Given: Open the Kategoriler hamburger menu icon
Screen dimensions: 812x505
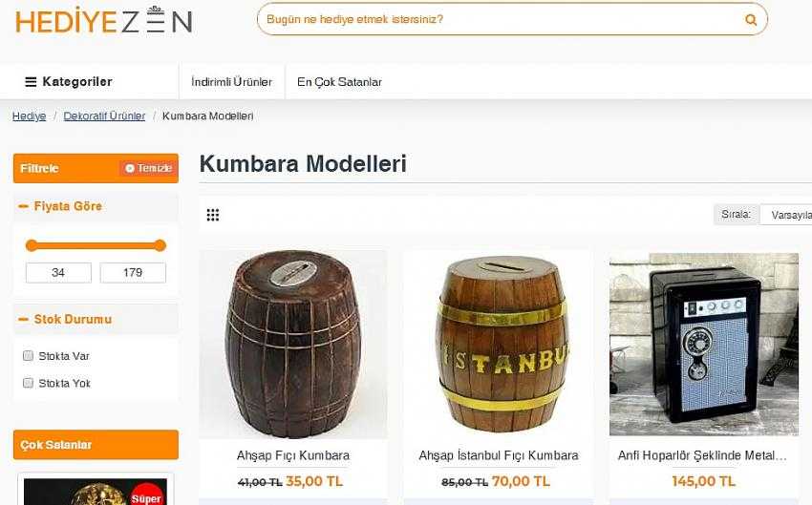Looking at the screenshot, I should tap(31, 82).
